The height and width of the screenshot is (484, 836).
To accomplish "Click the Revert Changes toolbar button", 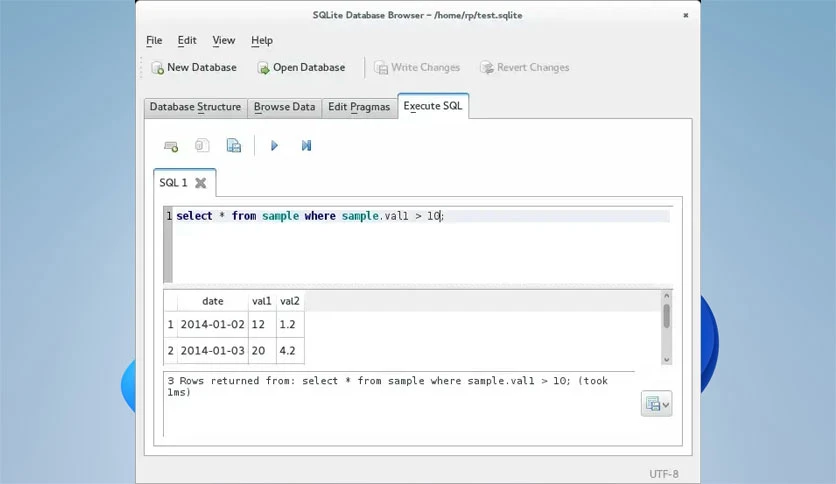I will coord(525,68).
